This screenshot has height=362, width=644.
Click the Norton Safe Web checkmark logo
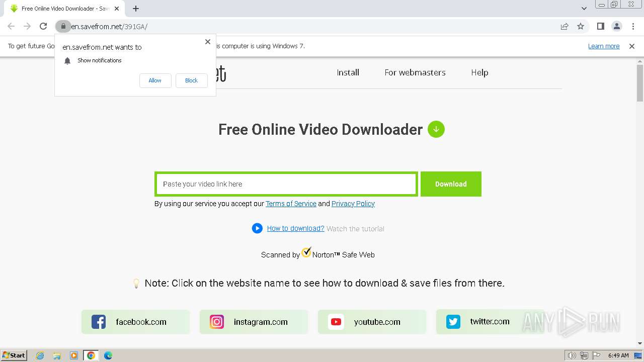306,252
